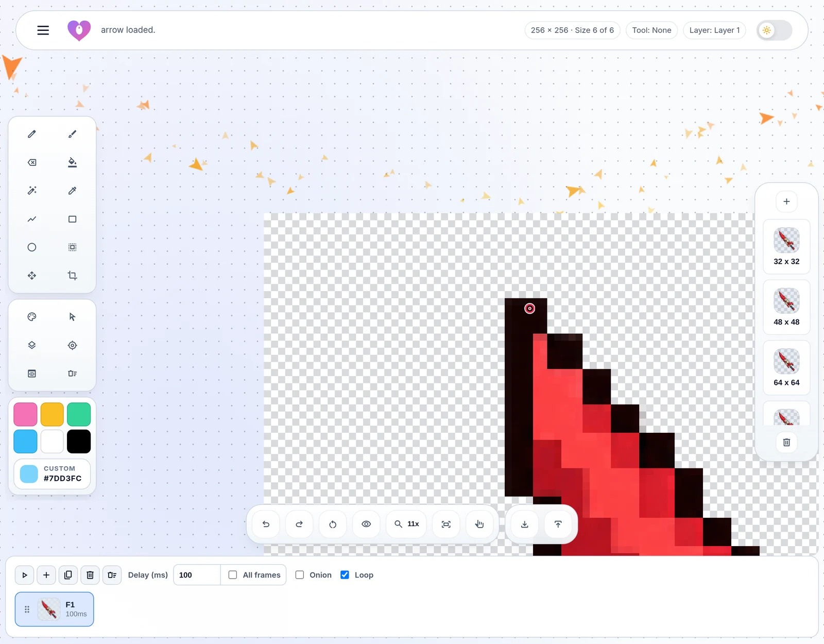Click the redo button
This screenshot has width=824, height=644.
(x=299, y=524)
